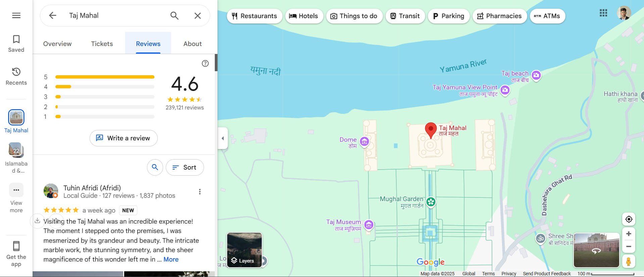Open Islamabad recent place thumbnail
The width and height of the screenshot is (644, 277).
[x=16, y=150]
